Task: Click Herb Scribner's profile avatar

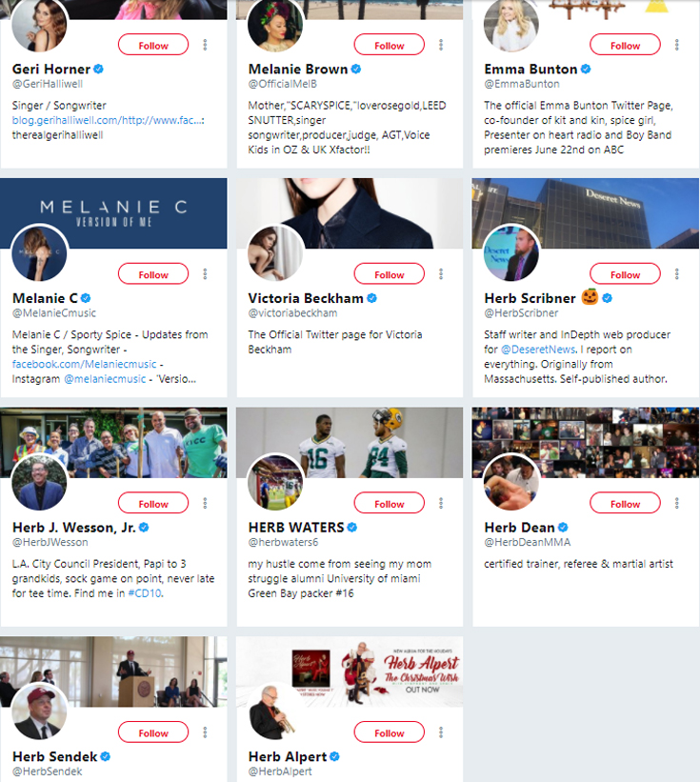Action: 511,253
